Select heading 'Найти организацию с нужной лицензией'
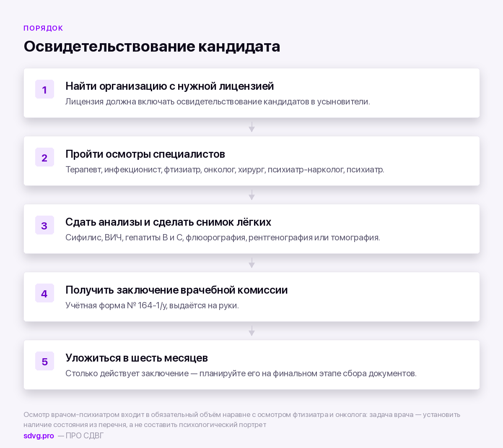The width and height of the screenshot is (503, 448). tap(170, 86)
